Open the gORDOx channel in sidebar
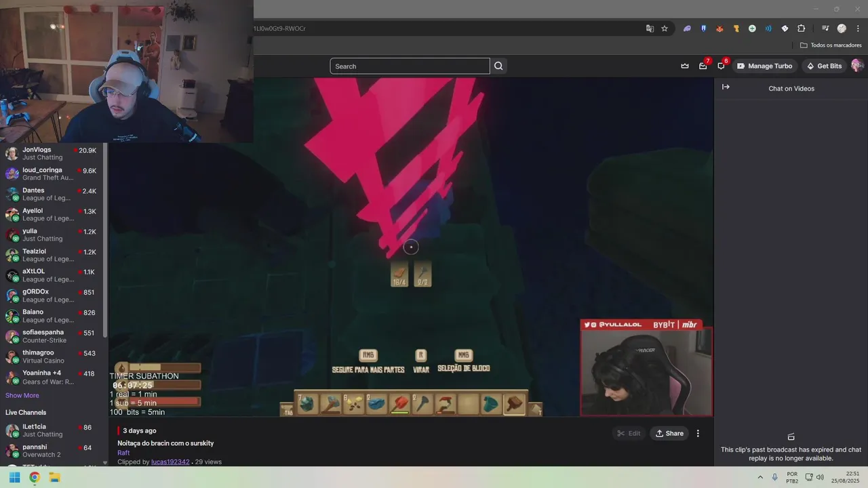Screen dimensions: 868x488 coord(52,296)
